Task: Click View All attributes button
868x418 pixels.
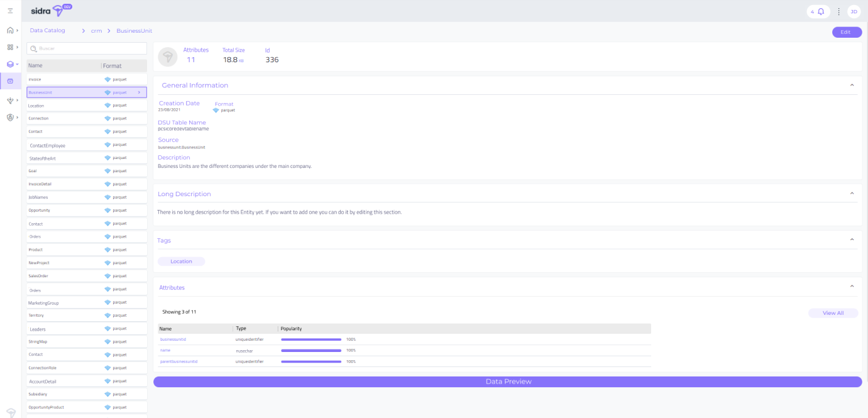Action: pyautogui.click(x=833, y=313)
